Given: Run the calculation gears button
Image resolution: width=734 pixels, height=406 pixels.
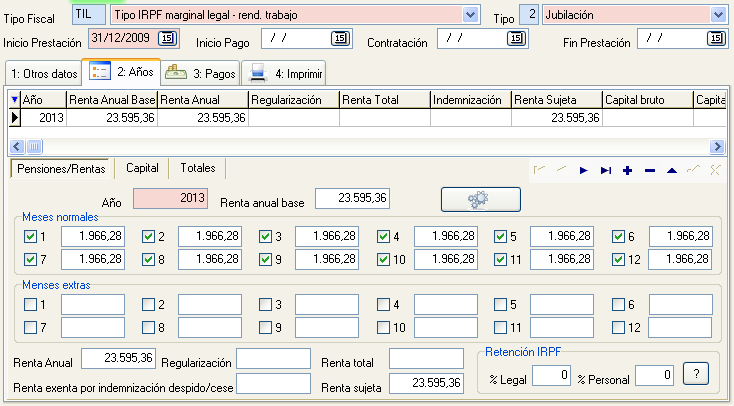Looking at the screenshot, I should 481,199.
